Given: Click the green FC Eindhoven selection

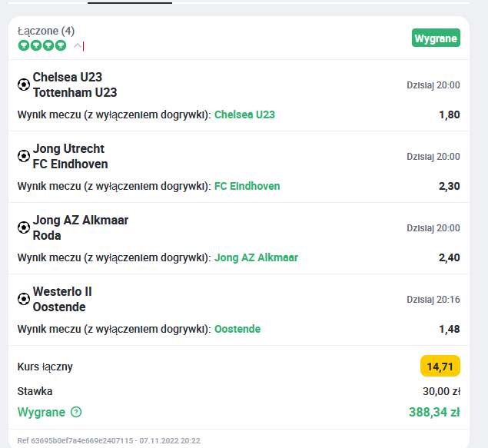Looking at the screenshot, I should coord(247,186).
